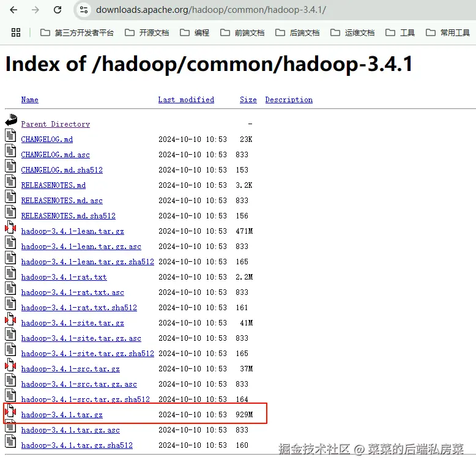Sort listing by Size column
This screenshot has width=476, height=468.
tap(248, 100)
